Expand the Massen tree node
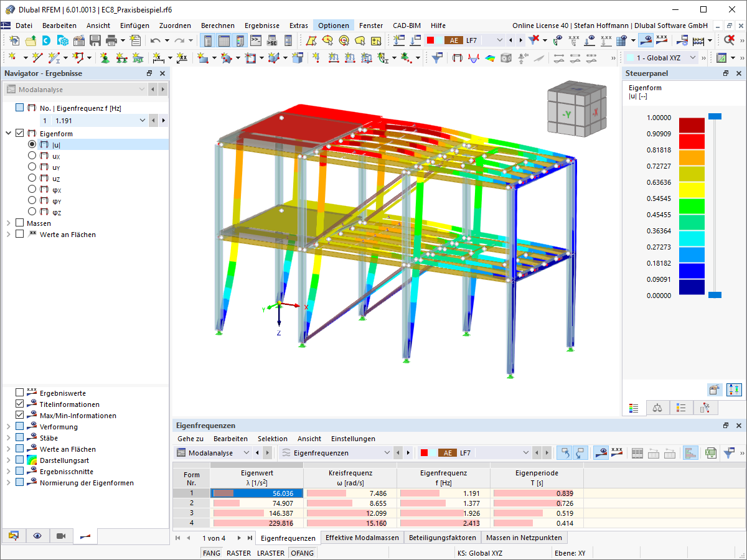 8,223
